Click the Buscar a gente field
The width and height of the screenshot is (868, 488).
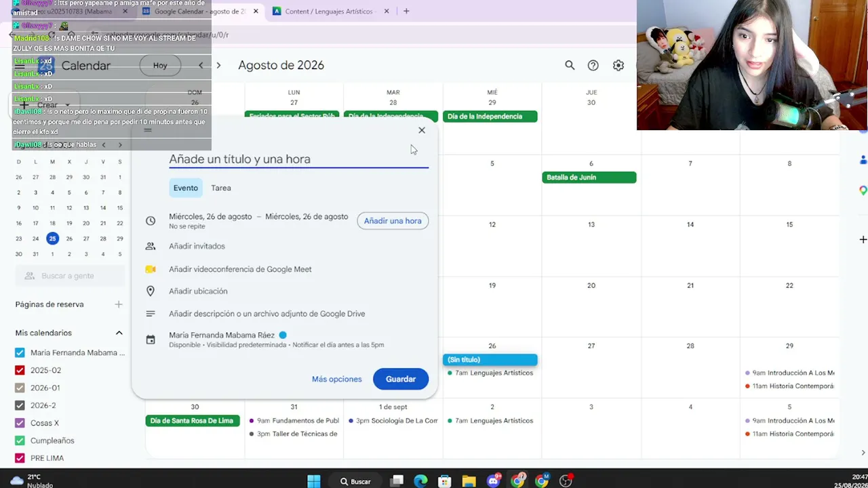(x=70, y=276)
